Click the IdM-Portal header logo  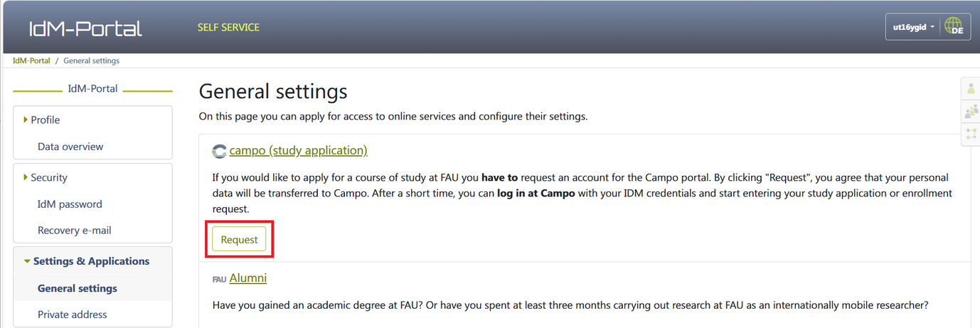(x=85, y=28)
